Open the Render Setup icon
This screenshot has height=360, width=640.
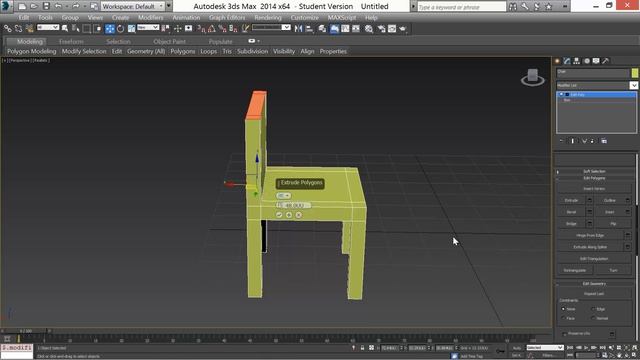pos(382,29)
